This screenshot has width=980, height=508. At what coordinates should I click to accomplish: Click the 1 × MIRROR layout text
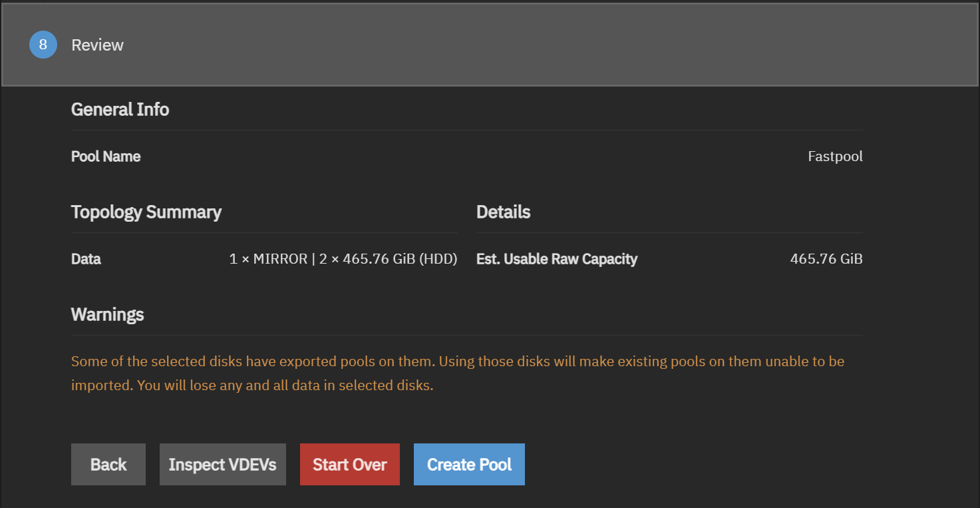267,259
